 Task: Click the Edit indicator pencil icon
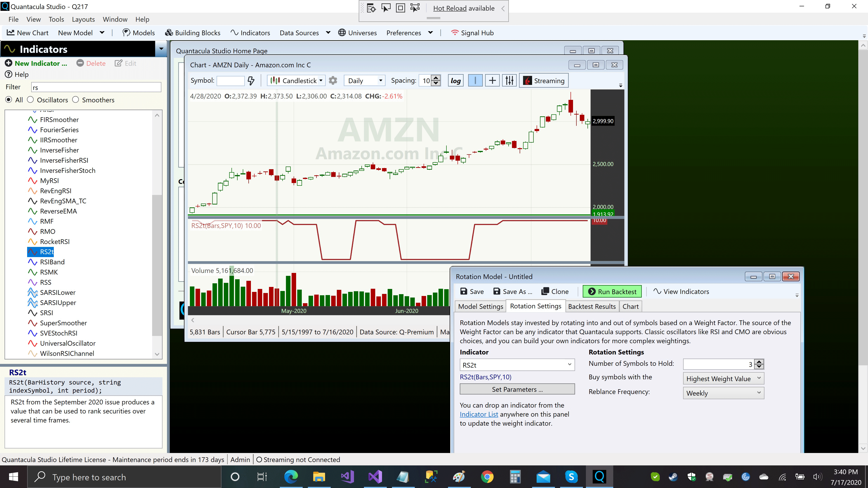pyautogui.click(x=118, y=63)
